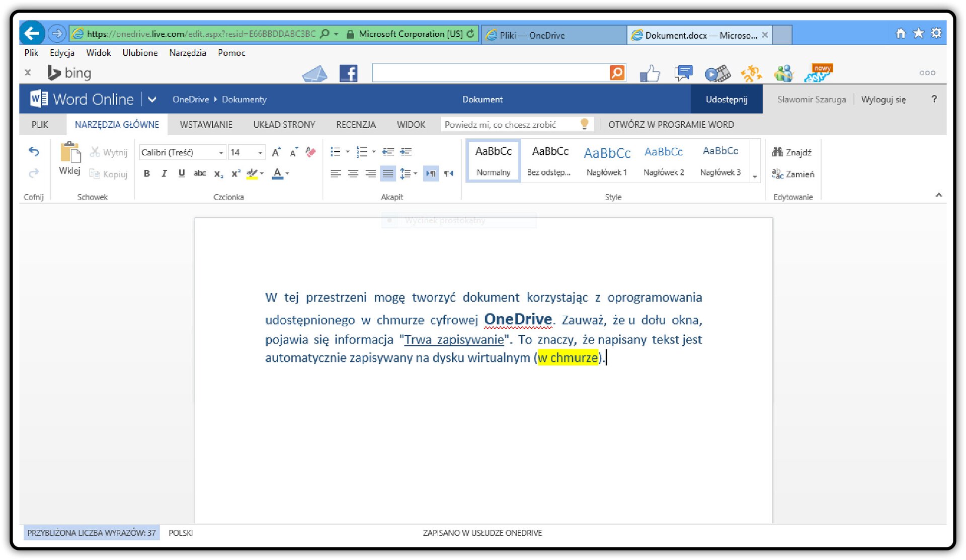Open browser home page via house icon
The width and height of the screenshot is (966, 560).
click(901, 33)
